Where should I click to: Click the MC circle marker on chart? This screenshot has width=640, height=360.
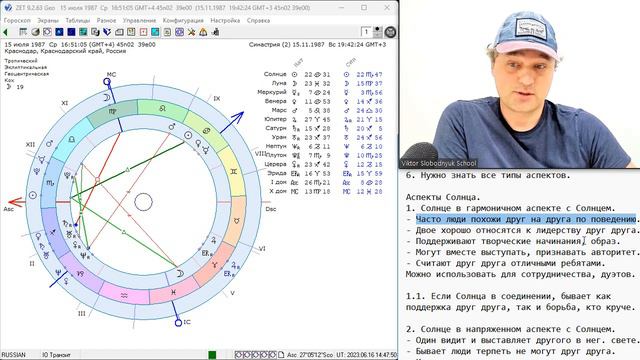107,82
